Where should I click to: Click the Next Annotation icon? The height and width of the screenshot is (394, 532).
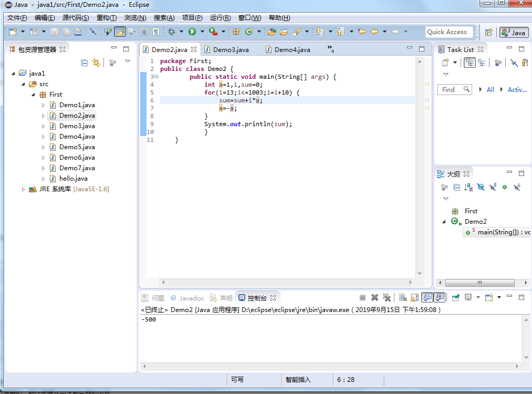[319, 32]
